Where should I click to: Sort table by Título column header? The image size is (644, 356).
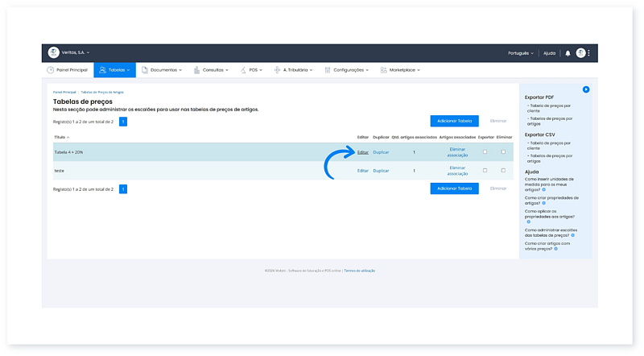(61, 138)
